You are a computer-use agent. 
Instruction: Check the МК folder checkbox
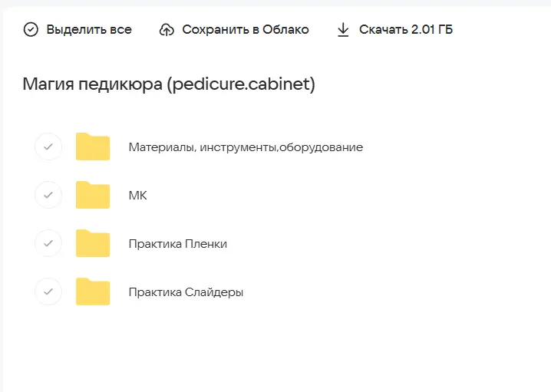click(48, 195)
